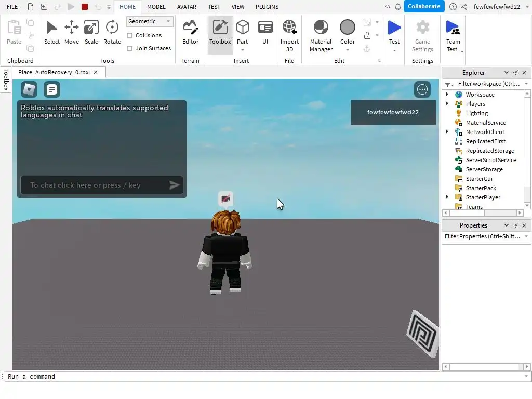Switch to the TEST tab
532x399 pixels.
point(214,7)
